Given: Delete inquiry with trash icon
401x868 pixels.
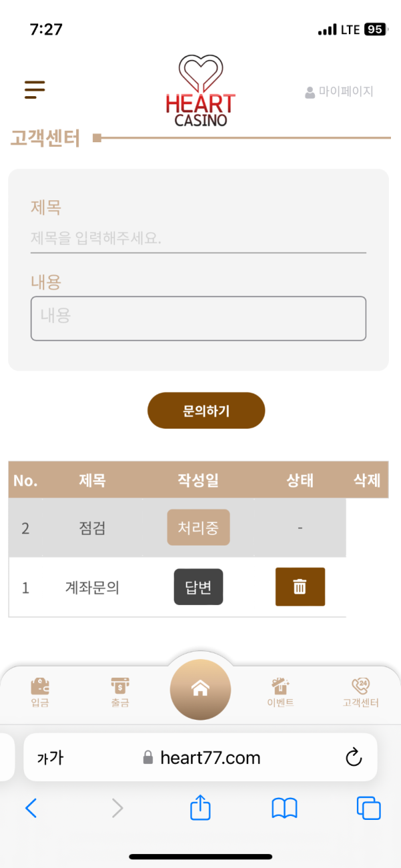Looking at the screenshot, I should tap(300, 587).
